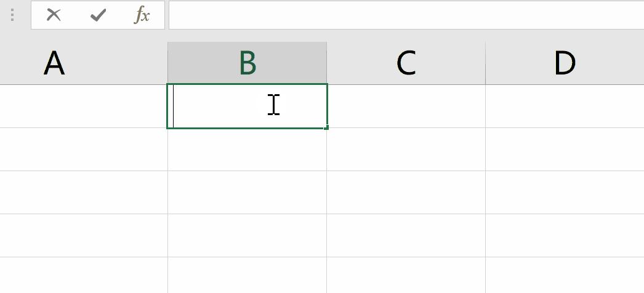Select column A cell in second visible row

point(84,150)
